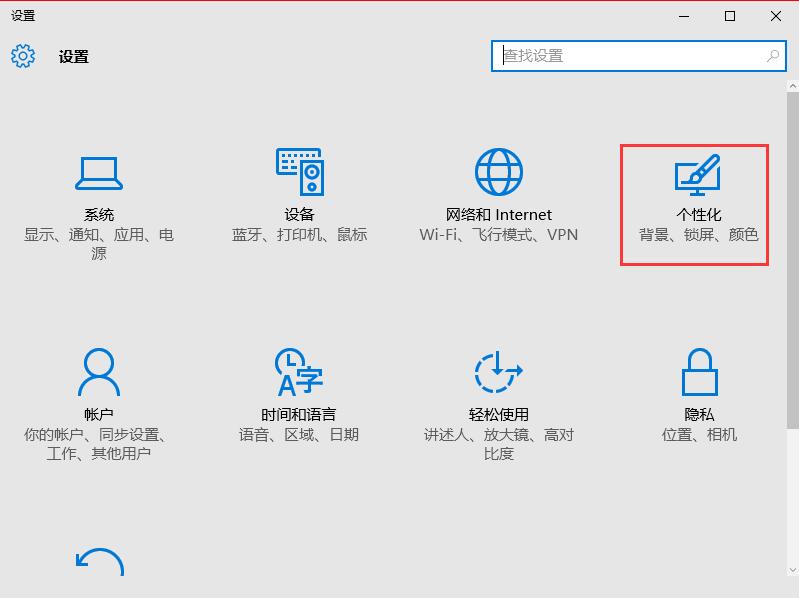
Task: Click the Settings gear icon in the header
Action: click(23, 56)
